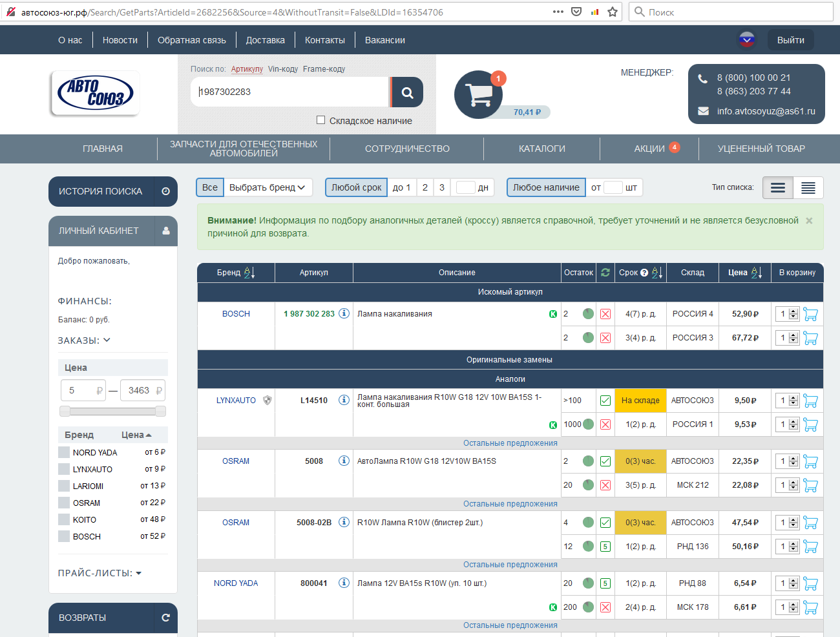Add BOSCH 52,90 offer to cart
The width and height of the screenshot is (840, 637).
810,314
